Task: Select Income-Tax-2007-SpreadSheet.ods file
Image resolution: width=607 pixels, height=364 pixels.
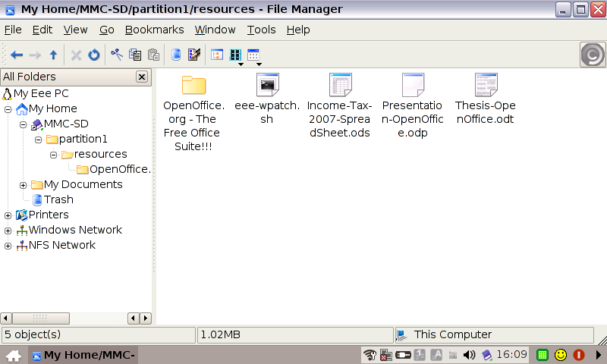Action: coord(340,84)
